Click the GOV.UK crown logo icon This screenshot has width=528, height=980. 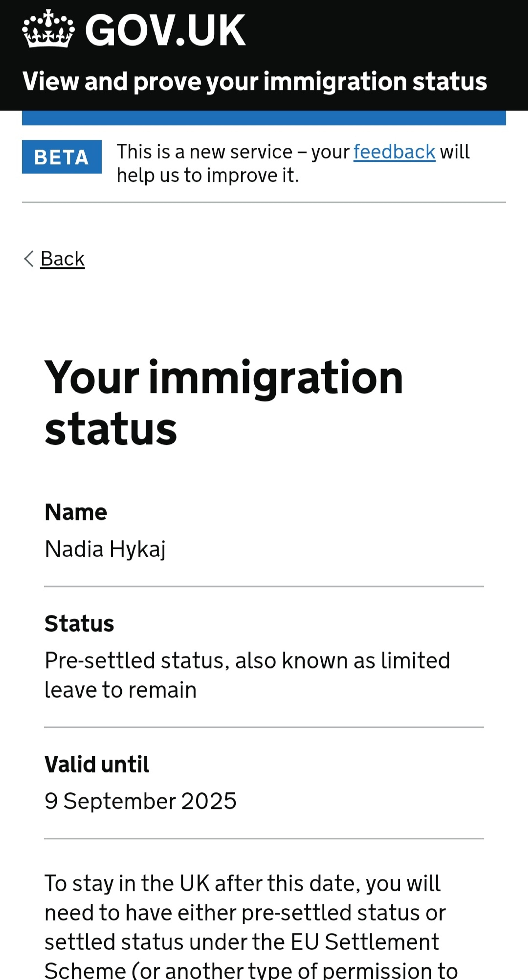click(48, 29)
